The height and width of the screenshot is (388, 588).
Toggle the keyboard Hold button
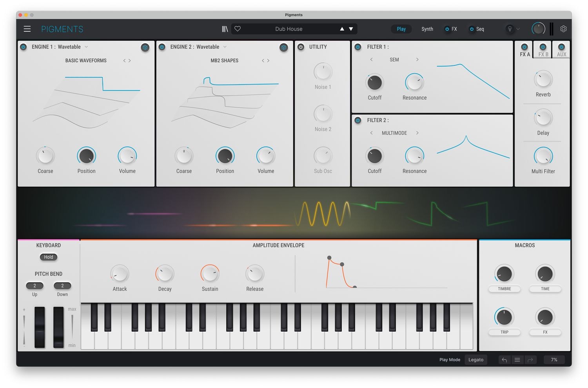click(49, 257)
